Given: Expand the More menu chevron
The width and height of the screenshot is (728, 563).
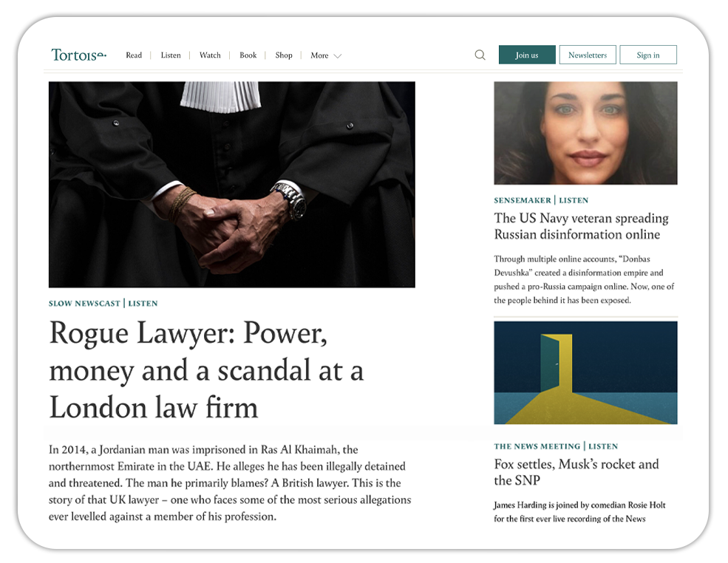Looking at the screenshot, I should tap(338, 55).
